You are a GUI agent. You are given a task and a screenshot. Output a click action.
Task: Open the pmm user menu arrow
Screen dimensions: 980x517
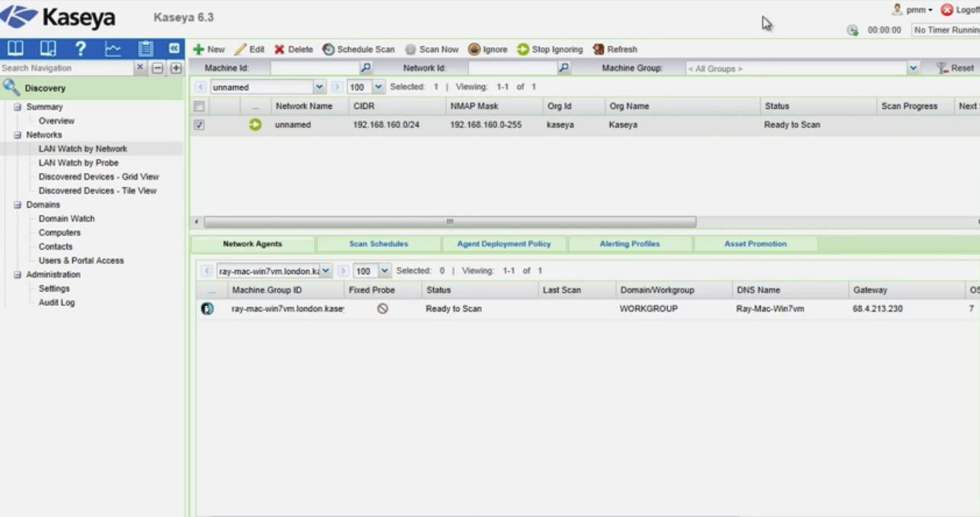tap(931, 11)
